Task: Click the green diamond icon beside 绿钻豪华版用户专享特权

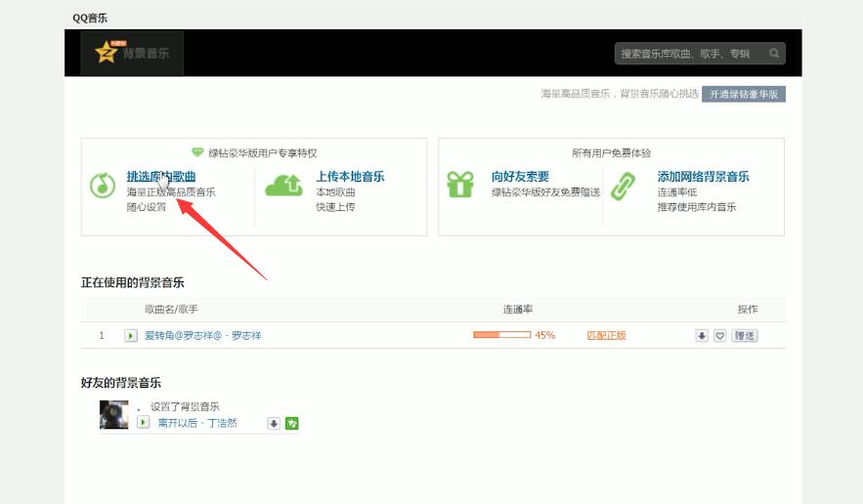Action: pos(197,151)
